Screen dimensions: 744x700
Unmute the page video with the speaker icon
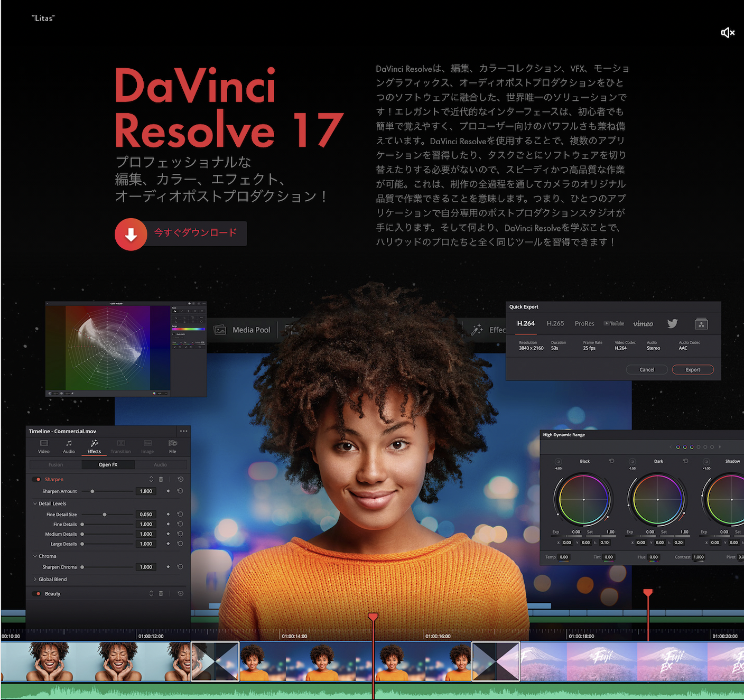pos(728,33)
